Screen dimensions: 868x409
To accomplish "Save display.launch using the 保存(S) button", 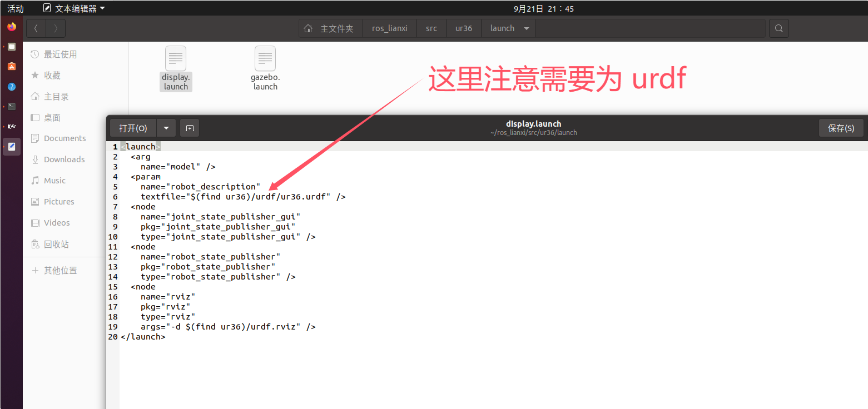I will [x=841, y=128].
